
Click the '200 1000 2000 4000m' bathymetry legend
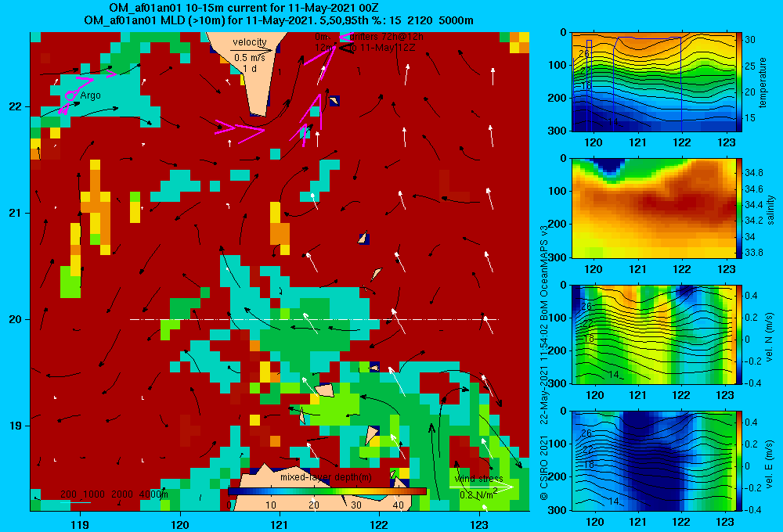[114, 494]
